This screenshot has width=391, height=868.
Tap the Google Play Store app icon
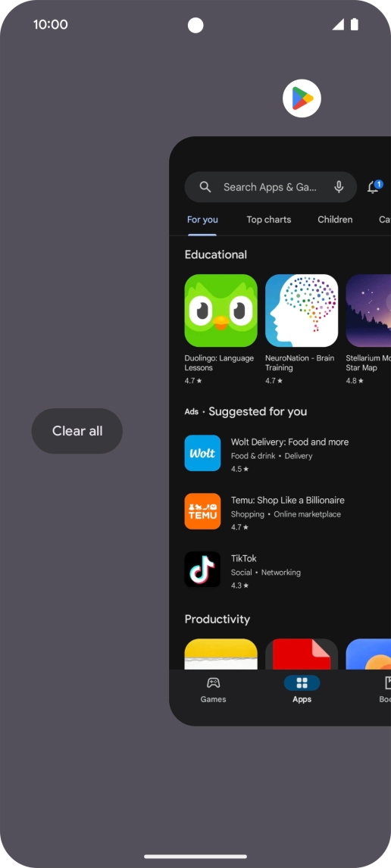302,98
